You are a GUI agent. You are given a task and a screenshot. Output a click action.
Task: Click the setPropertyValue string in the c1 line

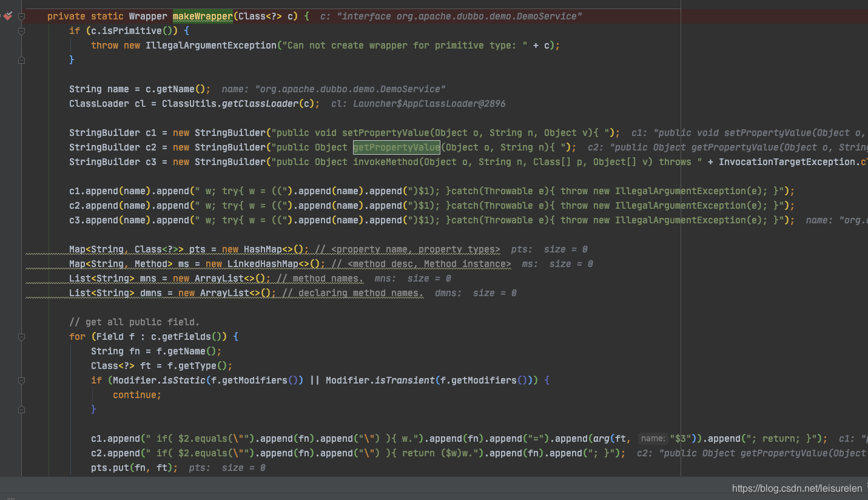click(386, 133)
